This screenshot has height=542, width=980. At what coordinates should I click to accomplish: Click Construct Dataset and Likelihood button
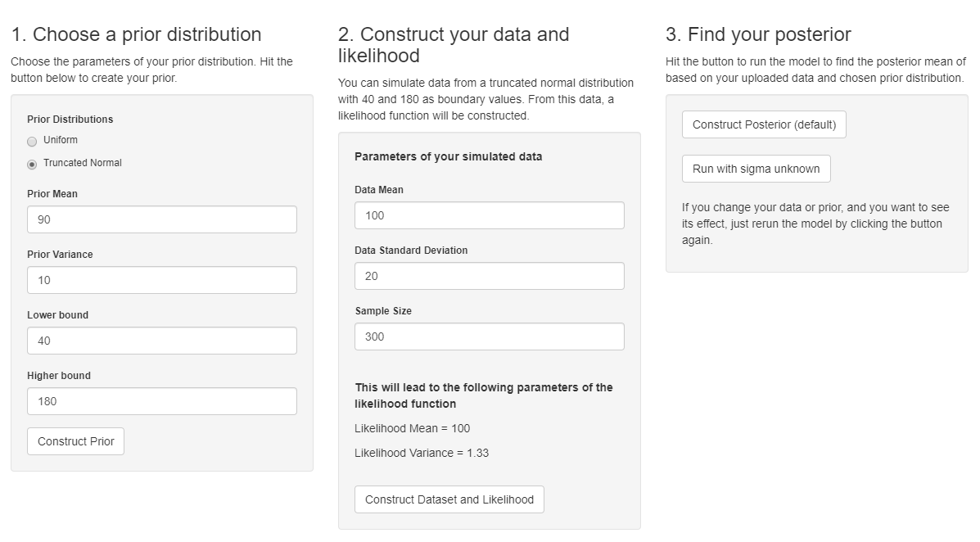[x=449, y=499]
